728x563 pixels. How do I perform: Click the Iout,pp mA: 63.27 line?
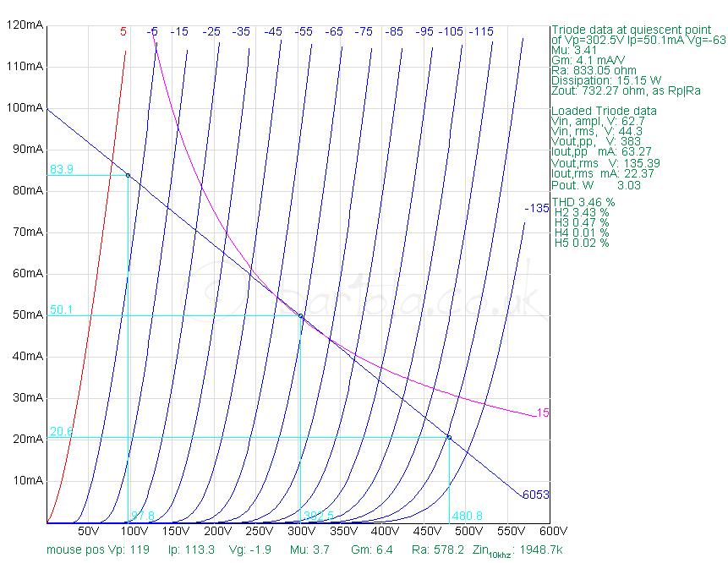(x=601, y=152)
